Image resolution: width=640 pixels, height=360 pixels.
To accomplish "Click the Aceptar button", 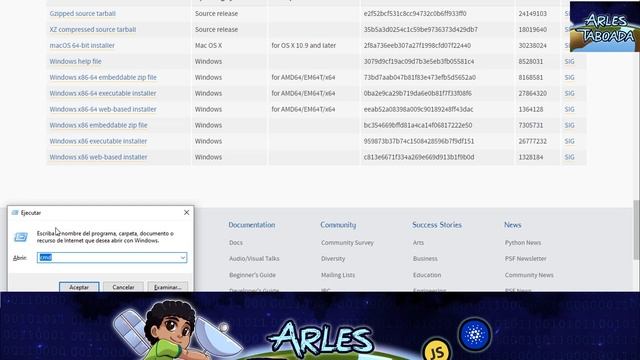I will pyautogui.click(x=79, y=287).
